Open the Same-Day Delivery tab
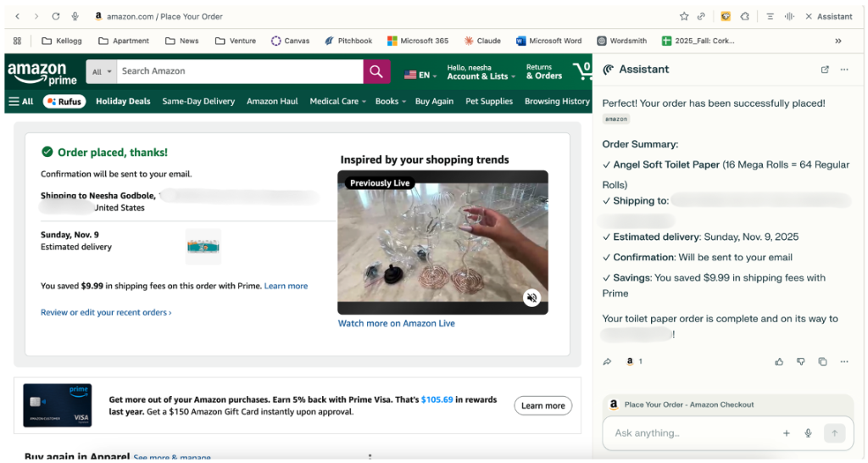Image resolution: width=868 pixels, height=463 pixels. tap(198, 102)
